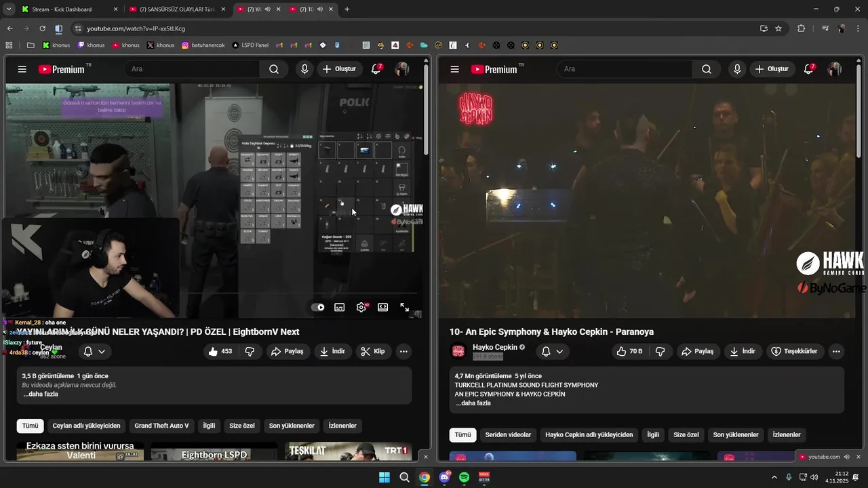Screen dimensions: 868x488
Task: Open LSPD Panel bookmark
Action: (x=250, y=45)
